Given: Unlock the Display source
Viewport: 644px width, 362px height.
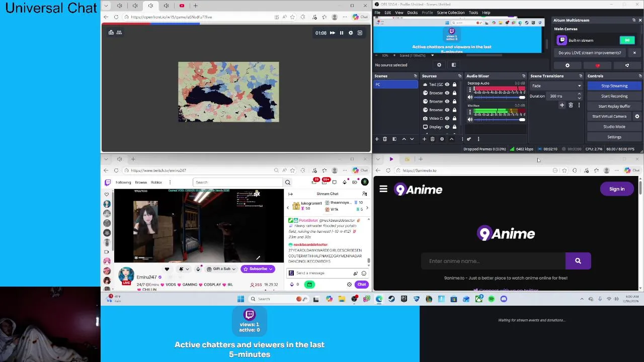Looking at the screenshot, I should pyautogui.click(x=454, y=127).
